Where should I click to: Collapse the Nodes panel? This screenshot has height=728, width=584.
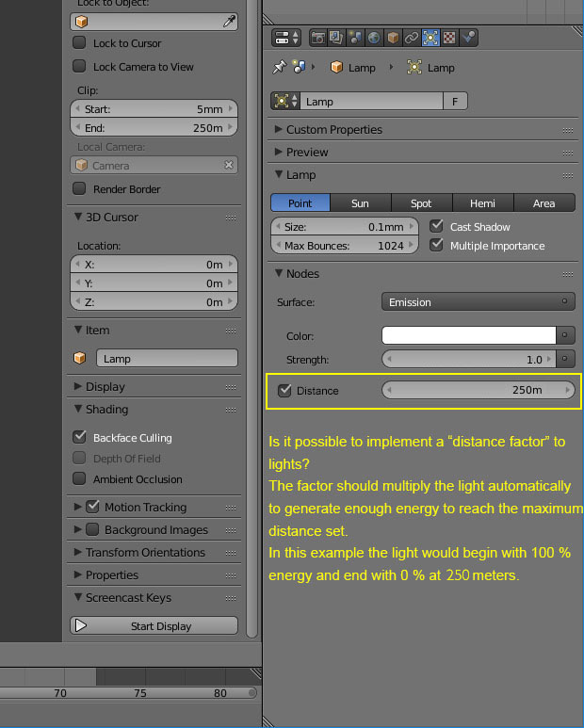coord(279,273)
